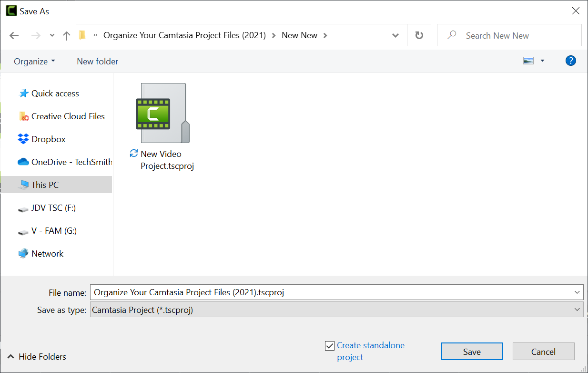Close the Save As dialog
The height and width of the screenshot is (373, 588).
tap(576, 11)
